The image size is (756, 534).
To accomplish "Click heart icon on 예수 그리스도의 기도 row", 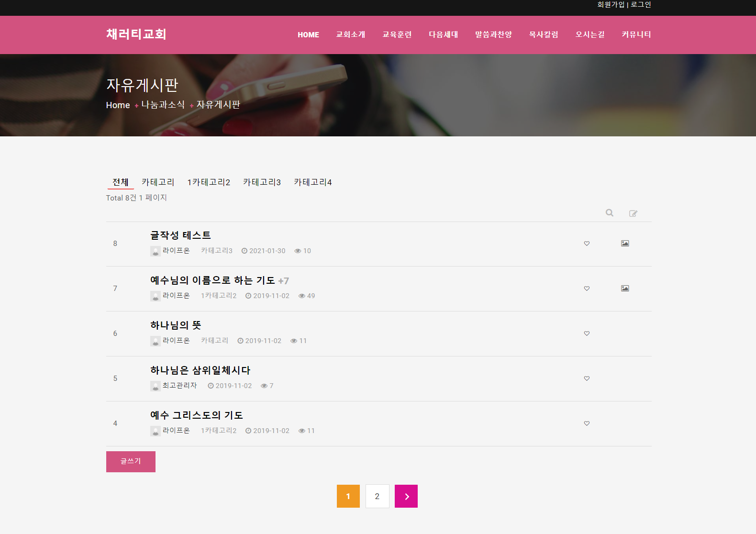I will click(587, 423).
